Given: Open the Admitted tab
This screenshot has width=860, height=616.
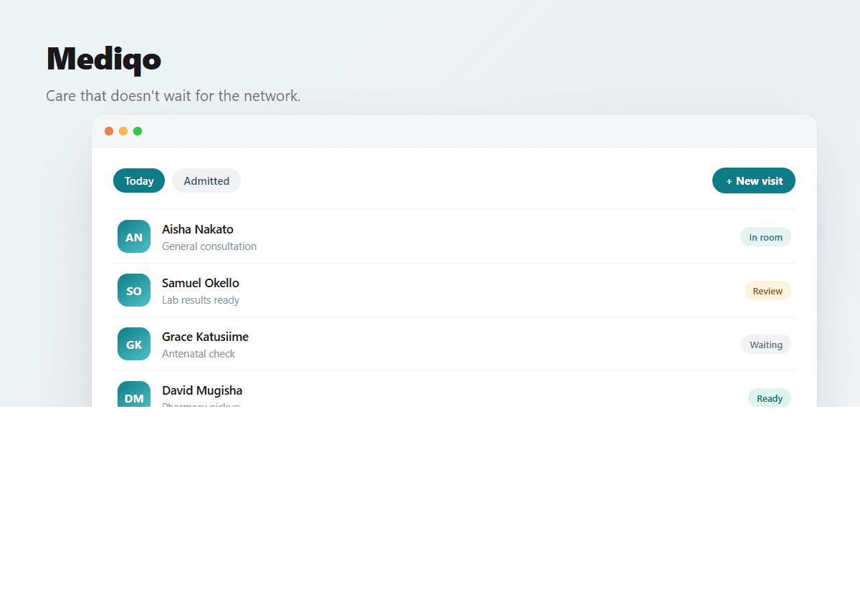Looking at the screenshot, I should (206, 181).
